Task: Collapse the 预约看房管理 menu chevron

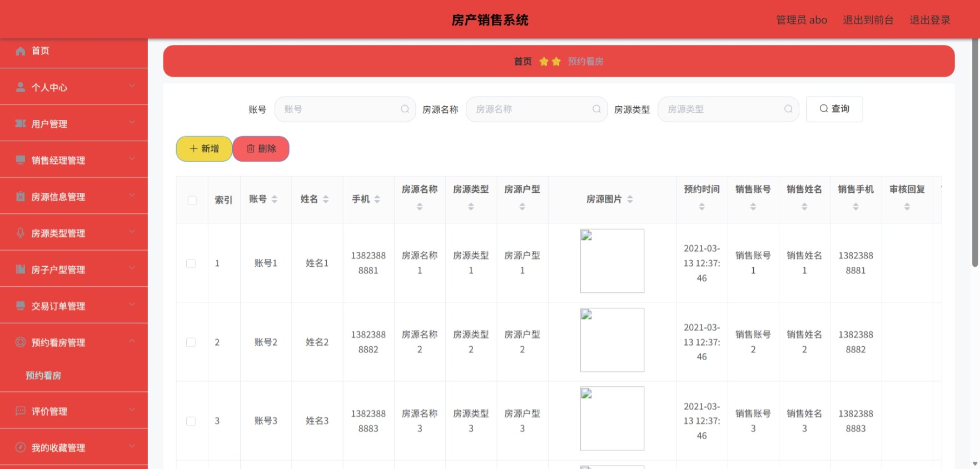Action: tap(132, 341)
